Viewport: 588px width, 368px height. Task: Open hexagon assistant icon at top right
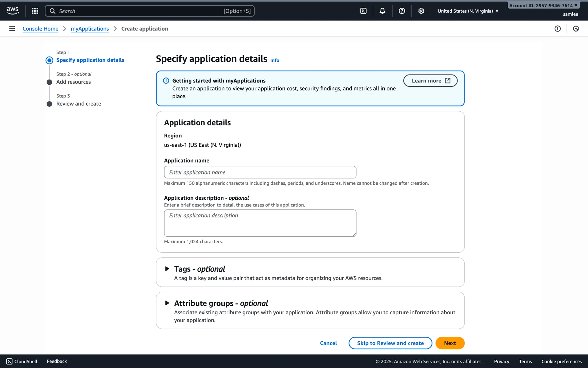point(576,29)
